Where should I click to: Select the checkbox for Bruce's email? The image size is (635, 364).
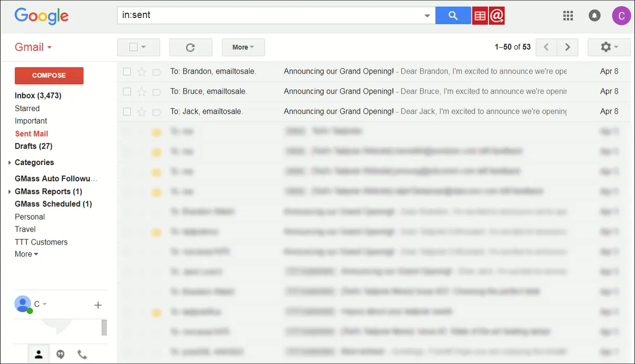pos(126,92)
